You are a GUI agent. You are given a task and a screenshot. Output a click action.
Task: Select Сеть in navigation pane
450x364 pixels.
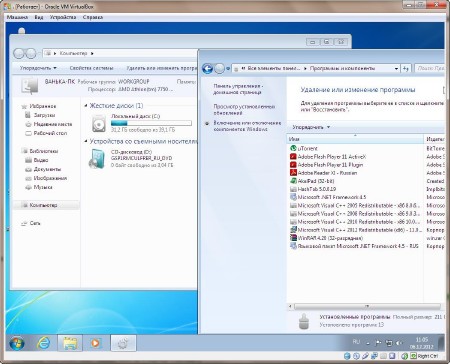[x=35, y=223]
